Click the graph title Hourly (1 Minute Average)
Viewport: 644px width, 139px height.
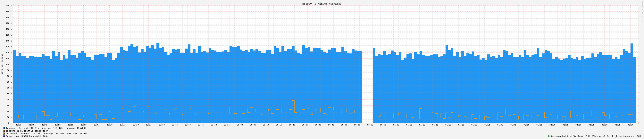click(x=322, y=4)
